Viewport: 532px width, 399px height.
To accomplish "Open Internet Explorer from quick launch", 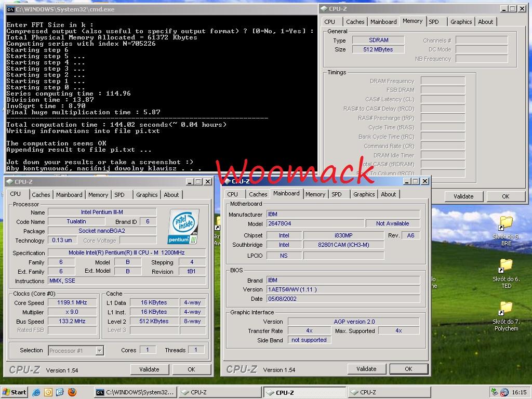I will click(36, 392).
